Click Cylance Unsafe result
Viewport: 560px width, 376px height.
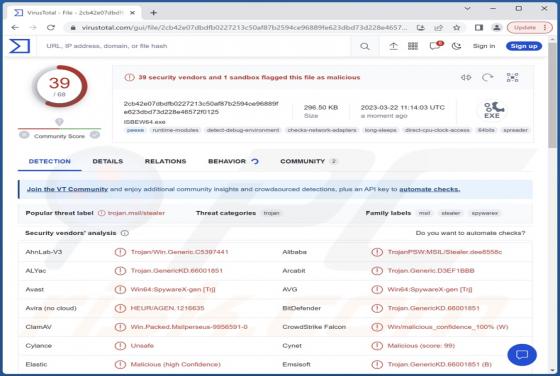point(142,346)
